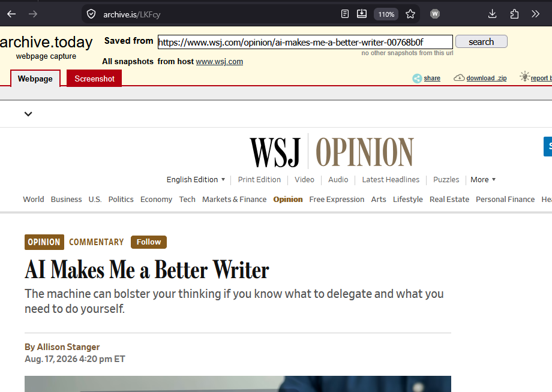
Task: Click the browser forward arrow
Action: pos(33,14)
